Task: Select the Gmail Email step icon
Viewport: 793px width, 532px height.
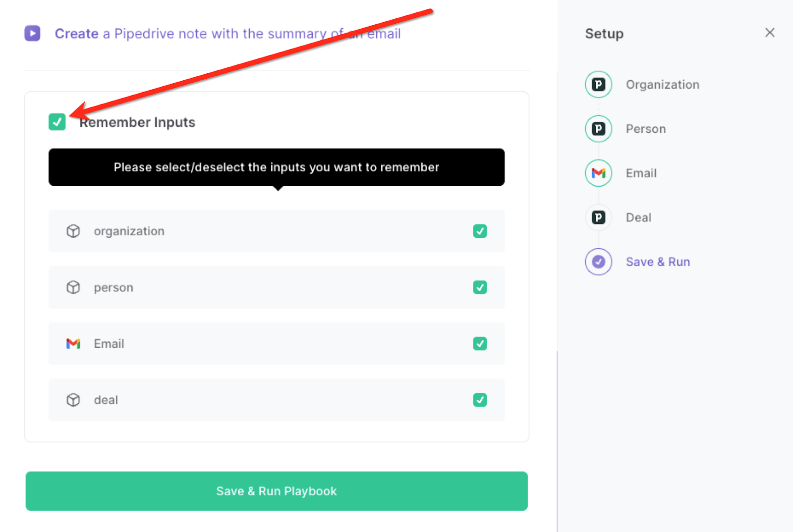Action: tap(598, 173)
